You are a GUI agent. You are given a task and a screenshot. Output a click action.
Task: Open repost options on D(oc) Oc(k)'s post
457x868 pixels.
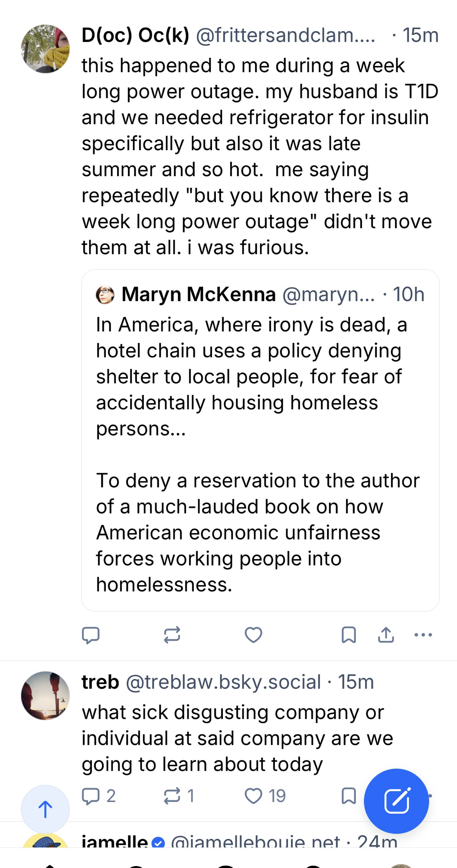(172, 635)
